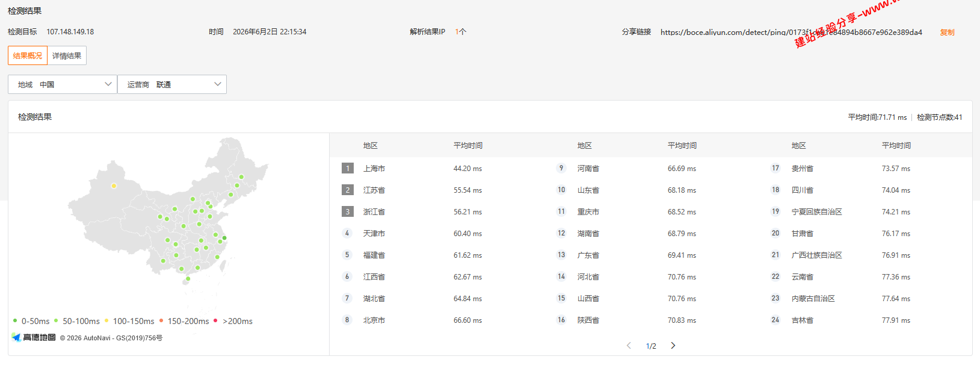Select the 江苏省 row name
The height and width of the screenshot is (365, 980).
(374, 190)
